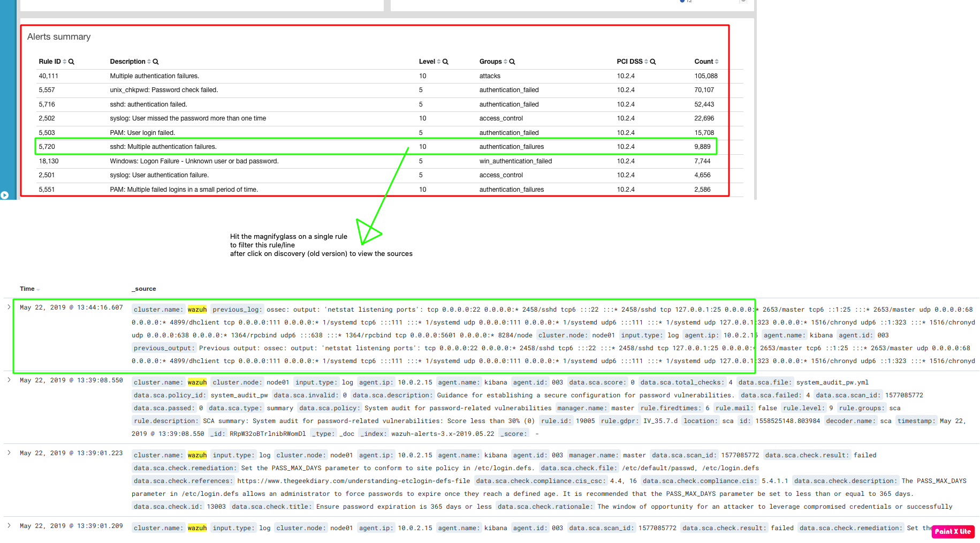Open the dropdown control near the chart legend
Screen dimensions: 980x543
[x=744, y=3]
